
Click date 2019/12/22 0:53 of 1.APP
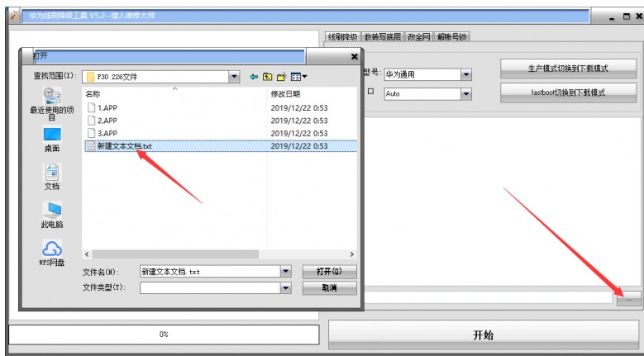pos(299,108)
